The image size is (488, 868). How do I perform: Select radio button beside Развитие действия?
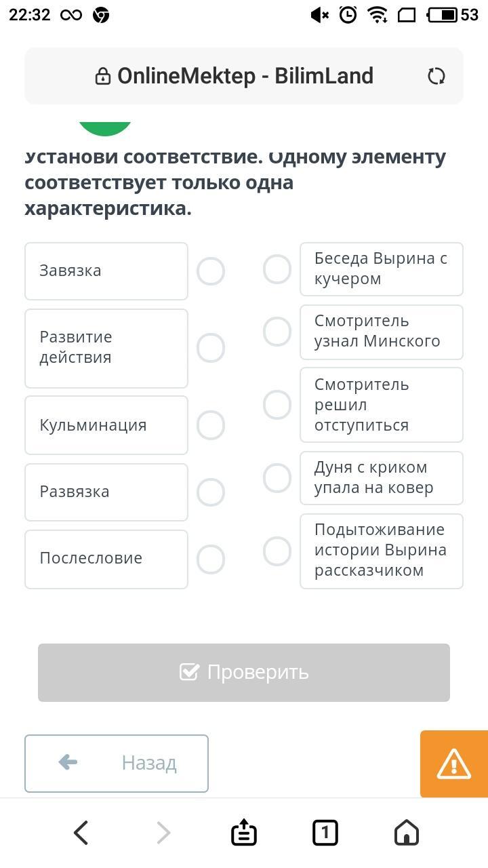(x=211, y=348)
